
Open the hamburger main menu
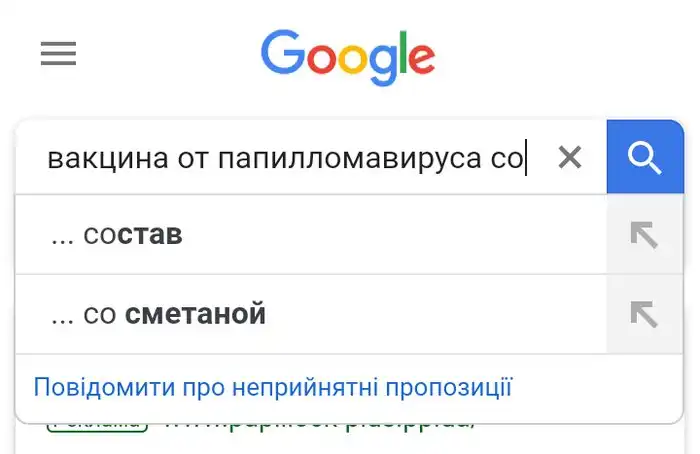tap(58, 54)
